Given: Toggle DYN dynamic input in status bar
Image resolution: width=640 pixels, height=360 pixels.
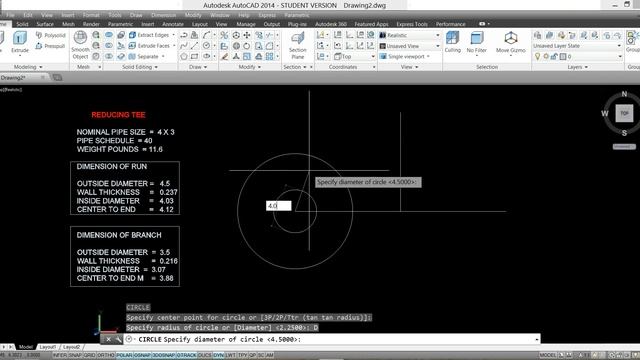Looking at the screenshot, I should pyautogui.click(x=218, y=356).
